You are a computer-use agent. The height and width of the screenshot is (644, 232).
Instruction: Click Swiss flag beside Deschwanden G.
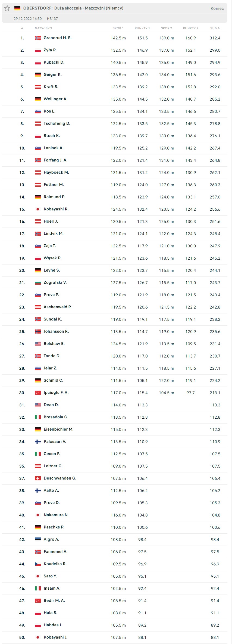[x=38, y=478]
